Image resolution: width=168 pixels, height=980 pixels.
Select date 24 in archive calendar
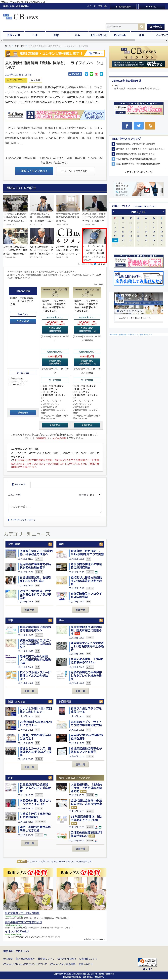115,240
